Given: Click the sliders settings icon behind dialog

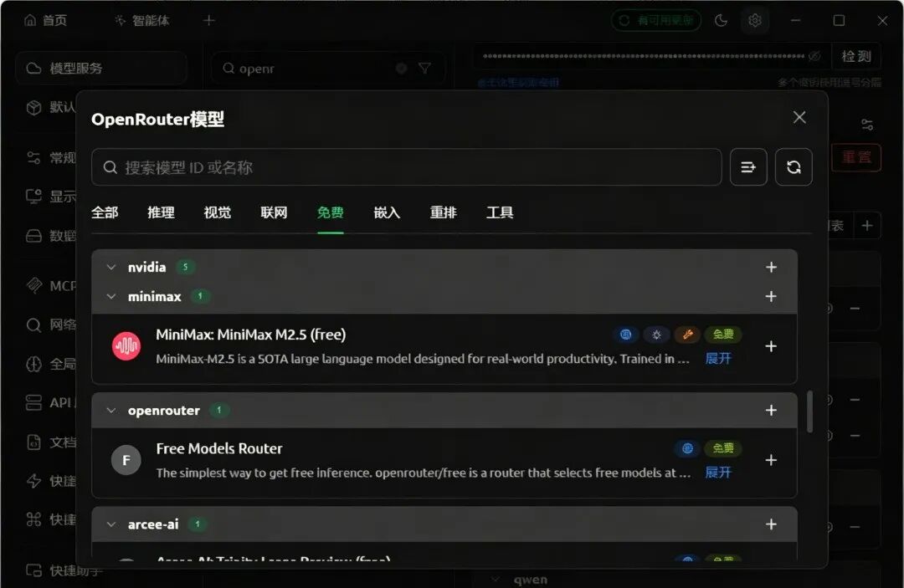Looking at the screenshot, I should pos(866,125).
